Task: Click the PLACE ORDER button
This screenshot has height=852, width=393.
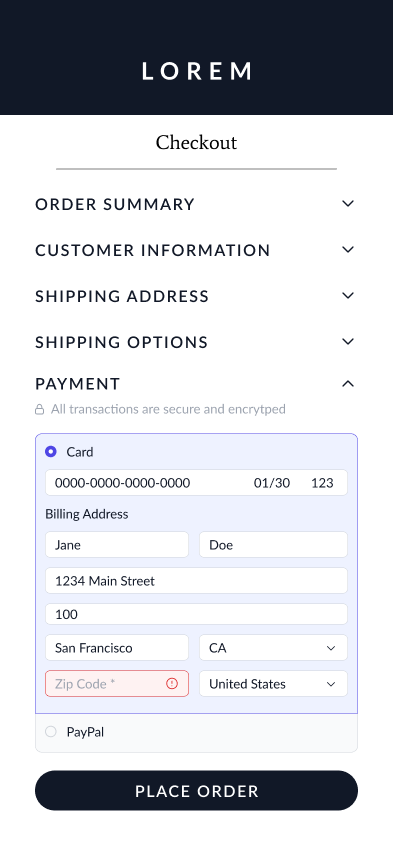Action: pos(196,791)
